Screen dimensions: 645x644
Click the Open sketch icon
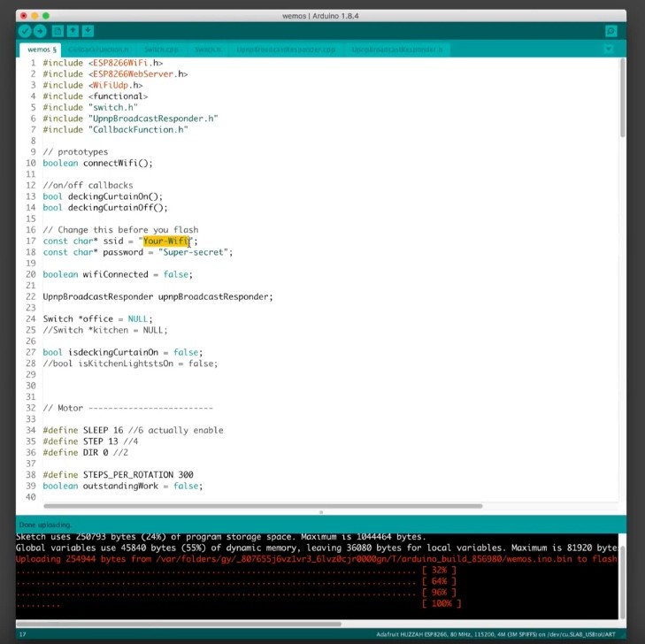click(73, 31)
